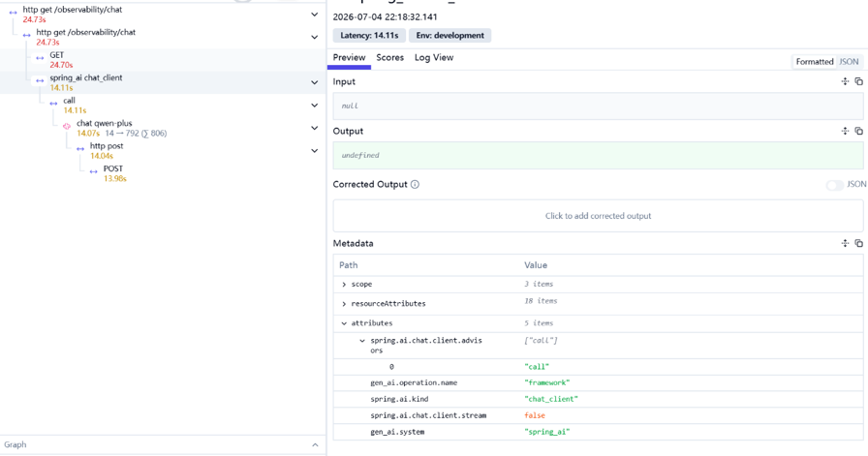Click span icon of nested http get row

(26, 35)
